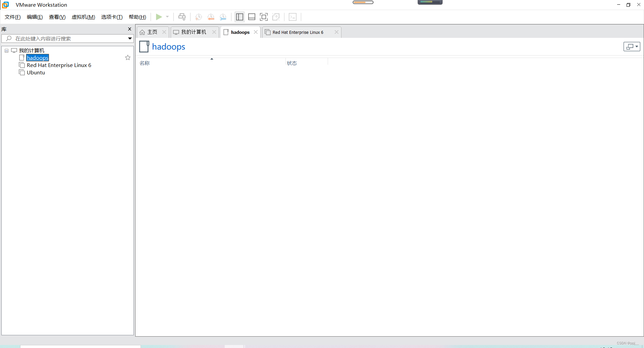Screen dimensions: 644x348
Task: Open the view mode dropdown at right
Action: [x=632, y=47]
